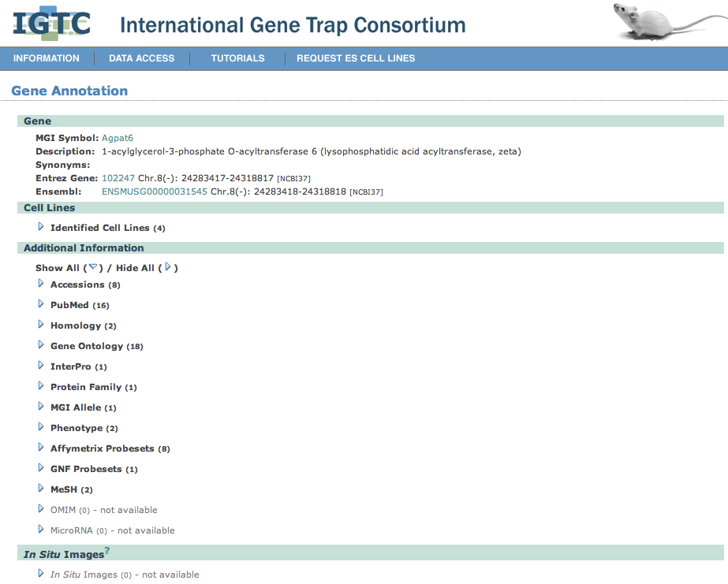Open the Agpat6 MGI Symbol link
This screenshot has height=584, width=728.
[118, 138]
